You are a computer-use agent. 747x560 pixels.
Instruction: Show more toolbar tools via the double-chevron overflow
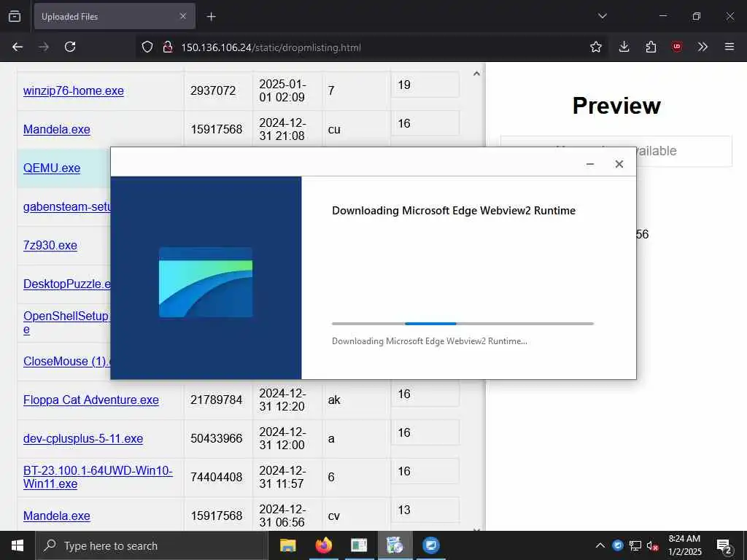[x=703, y=47]
